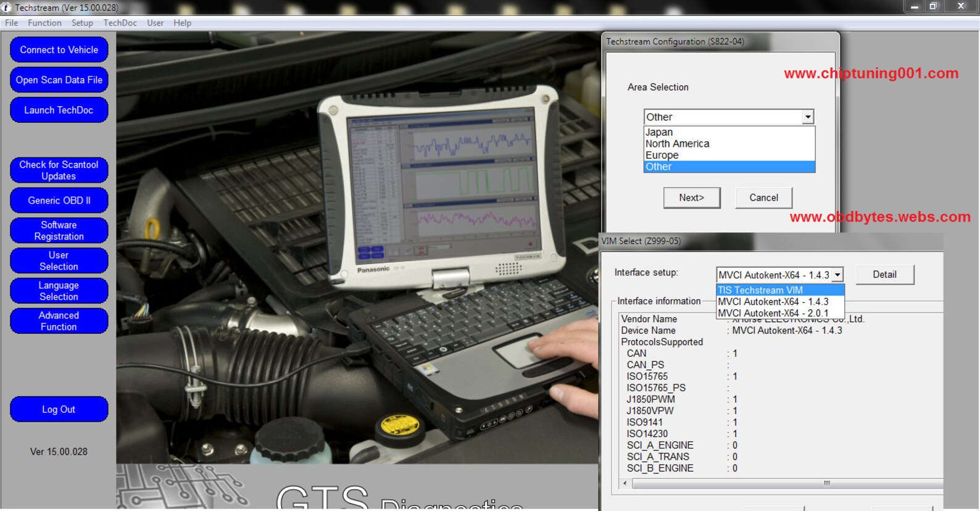Select the highlighted Other area option

(729, 167)
